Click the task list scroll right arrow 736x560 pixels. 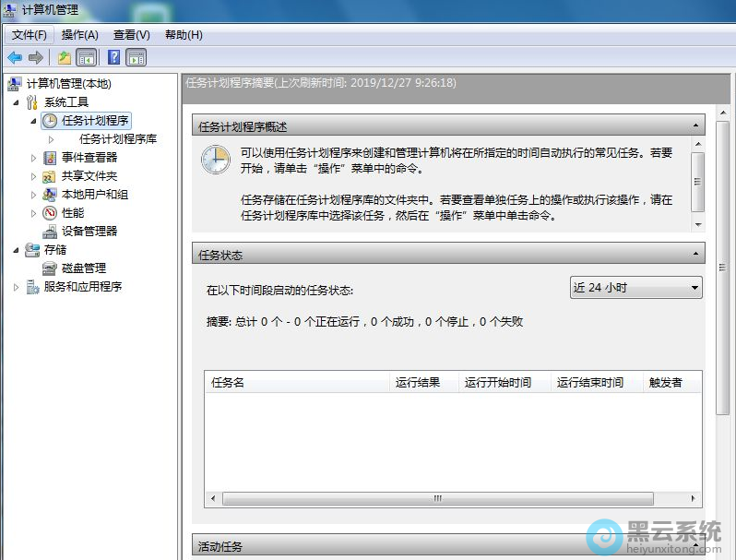[x=694, y=498]
